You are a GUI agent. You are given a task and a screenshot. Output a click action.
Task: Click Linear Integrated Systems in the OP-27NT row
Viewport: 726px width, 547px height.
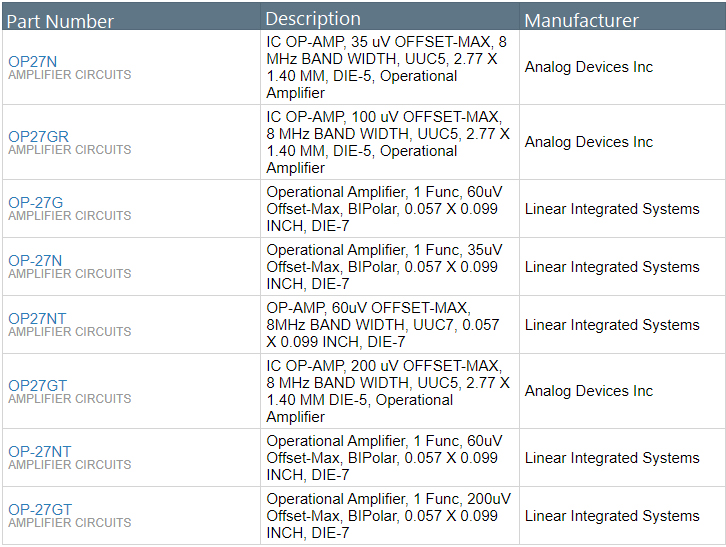tap(611, 458)
